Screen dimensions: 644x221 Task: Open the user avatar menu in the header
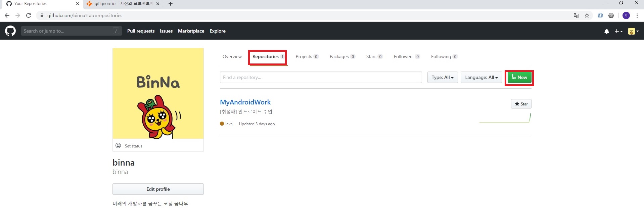633,31
